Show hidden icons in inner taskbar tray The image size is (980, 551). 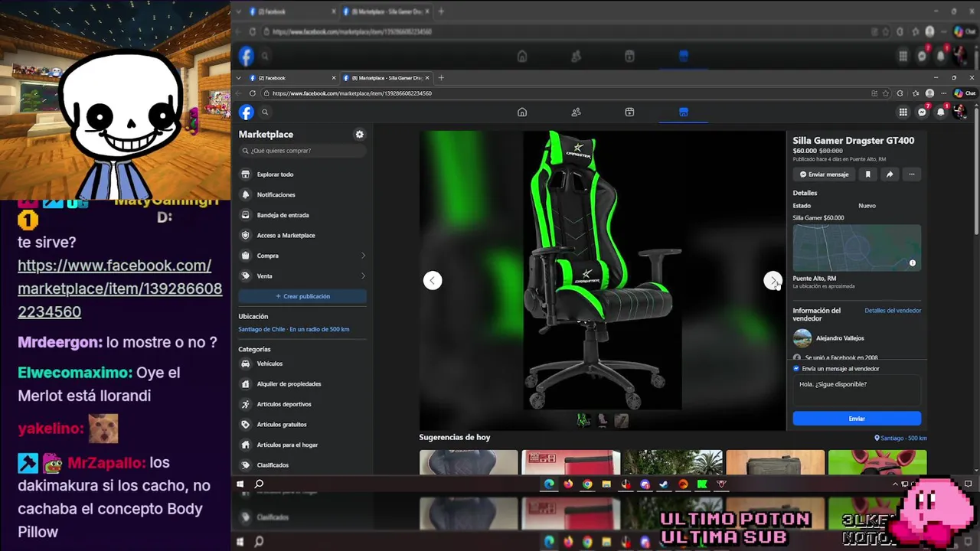pos(895,484)
